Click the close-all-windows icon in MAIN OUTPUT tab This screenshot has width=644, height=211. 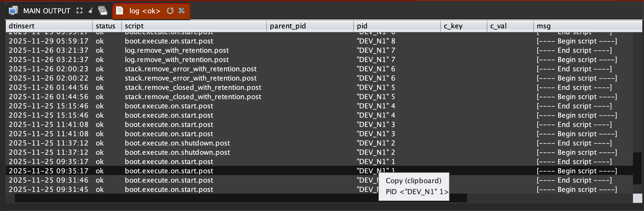pyautogui.click(x=102, y=11)
